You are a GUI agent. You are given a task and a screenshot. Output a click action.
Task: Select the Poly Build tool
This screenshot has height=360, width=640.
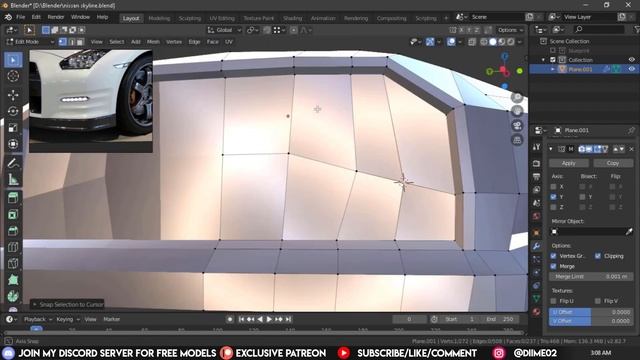pyautogui.click(x=13, y=280)
